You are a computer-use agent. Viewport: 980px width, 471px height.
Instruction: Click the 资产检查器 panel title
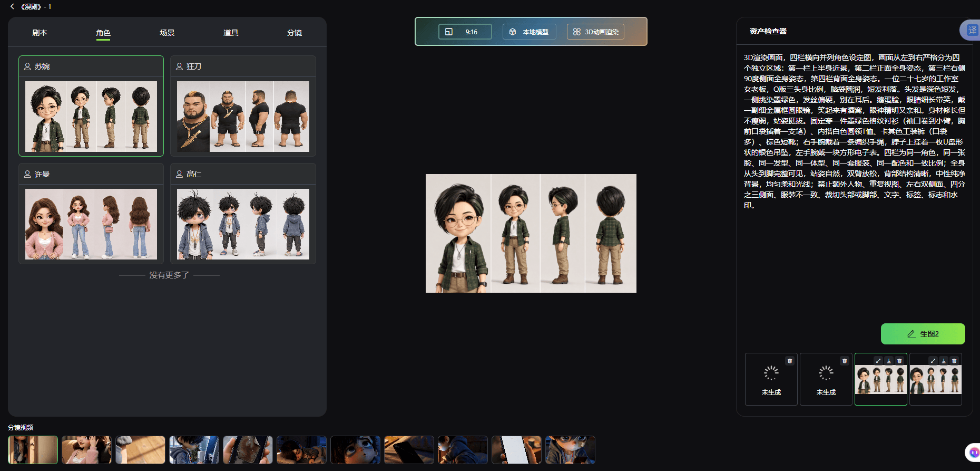point(768,31)
